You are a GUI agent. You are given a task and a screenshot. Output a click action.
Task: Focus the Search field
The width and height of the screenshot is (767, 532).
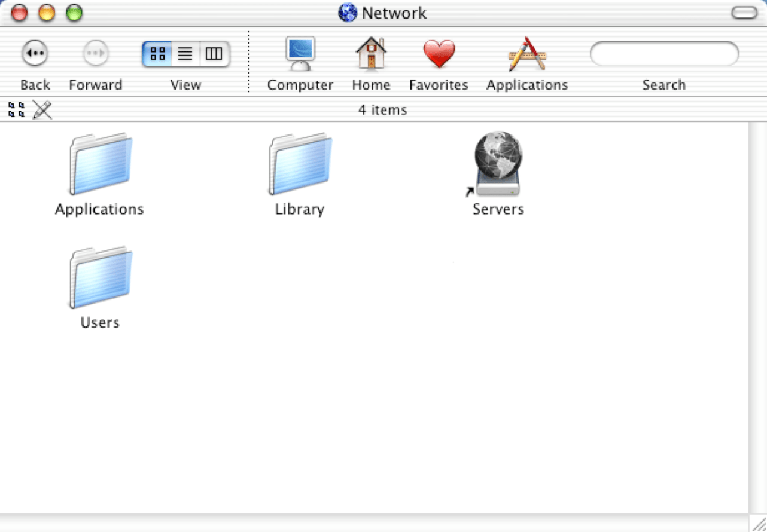point(664,54)
